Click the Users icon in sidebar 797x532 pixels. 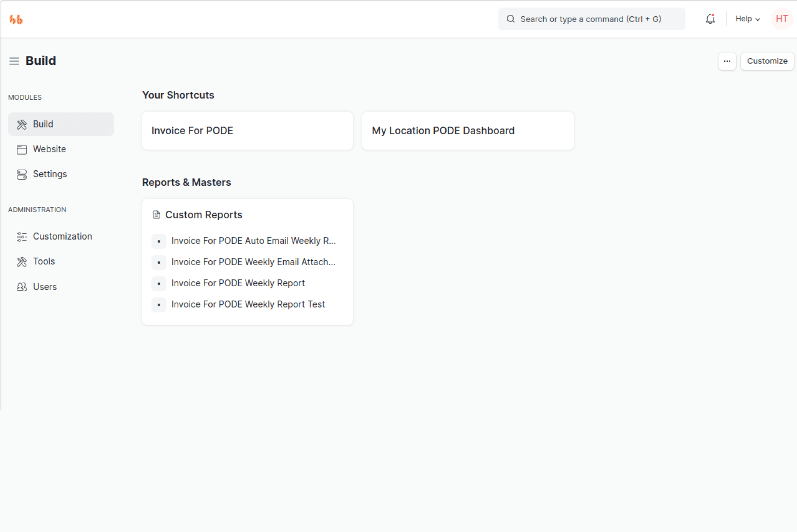coord(22,287)
